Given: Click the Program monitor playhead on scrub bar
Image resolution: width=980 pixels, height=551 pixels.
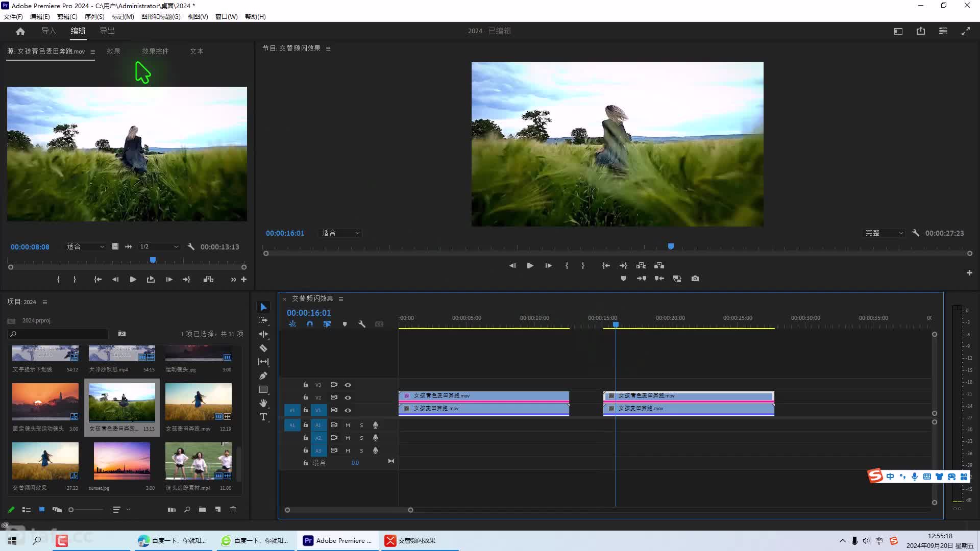Looking at the screenshot, I should click(671, 246).
